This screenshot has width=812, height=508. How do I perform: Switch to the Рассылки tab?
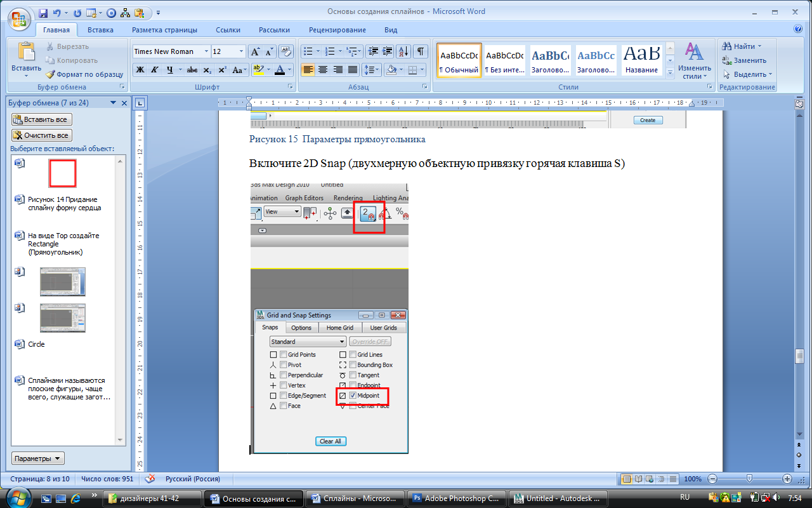click(274, 30)
